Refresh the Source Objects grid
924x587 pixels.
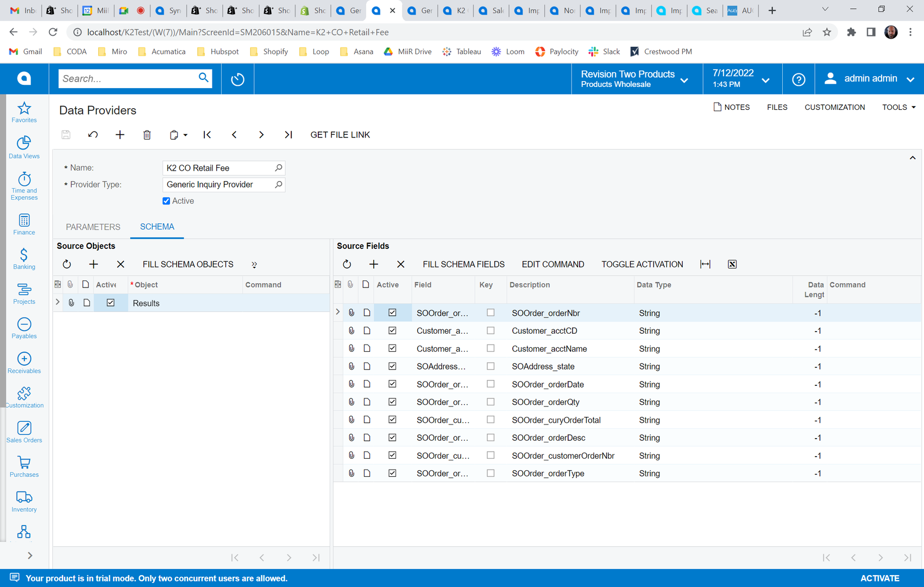coord(67,264)
